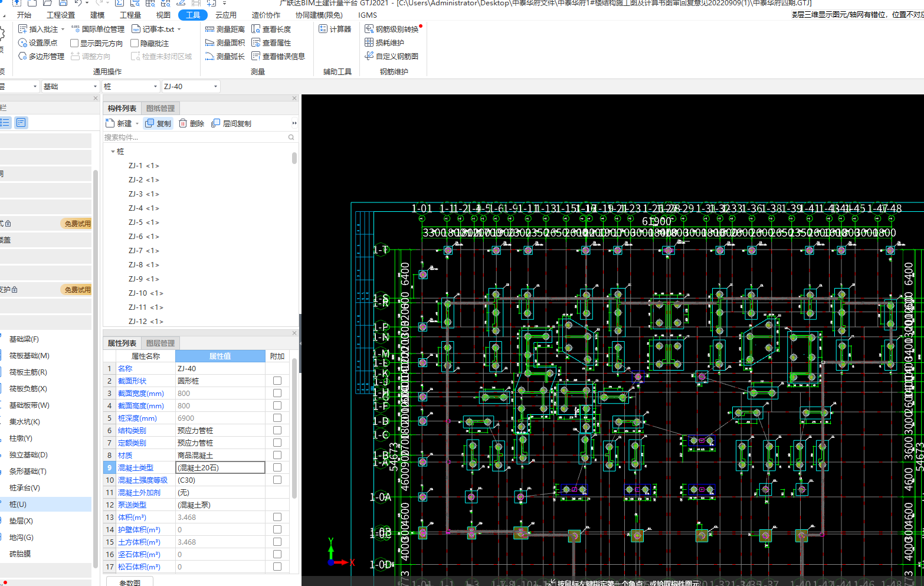Open the 新建 dropdown arrow
This screenshot has height=586, width=924.
tap(137, 123)
